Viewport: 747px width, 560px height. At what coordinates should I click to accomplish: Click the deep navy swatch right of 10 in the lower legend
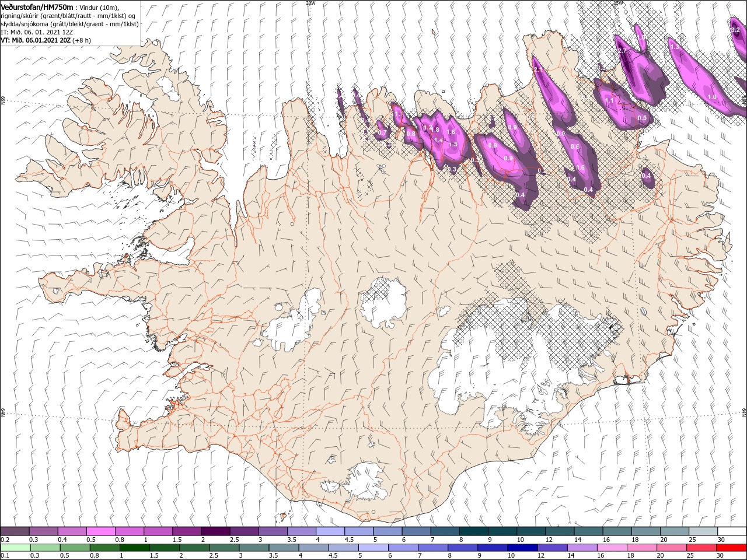tap(522, 548)
